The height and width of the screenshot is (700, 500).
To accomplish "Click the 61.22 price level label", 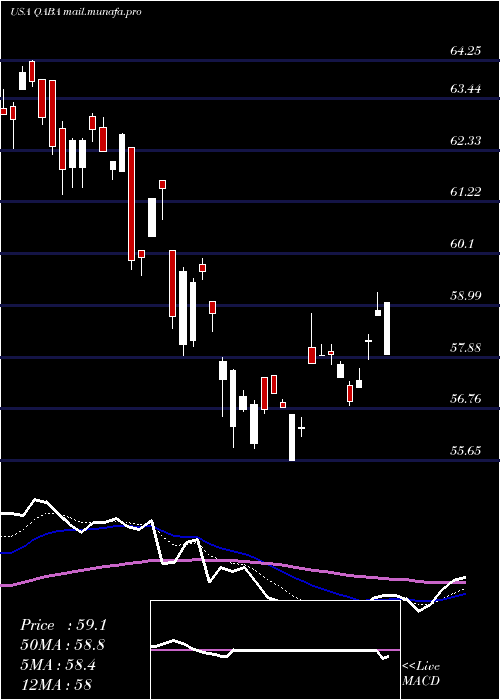I will click(466, 192).
